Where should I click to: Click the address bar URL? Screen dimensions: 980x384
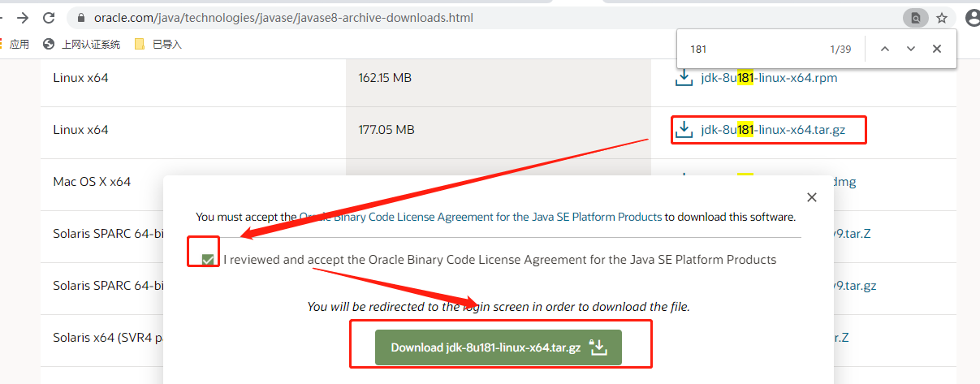[283, 17]
